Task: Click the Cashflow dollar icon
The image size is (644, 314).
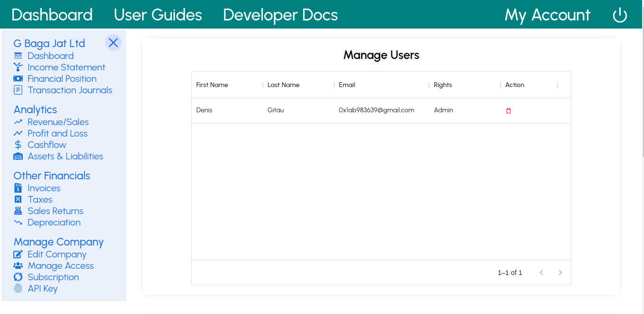Action: pos(18,145)
